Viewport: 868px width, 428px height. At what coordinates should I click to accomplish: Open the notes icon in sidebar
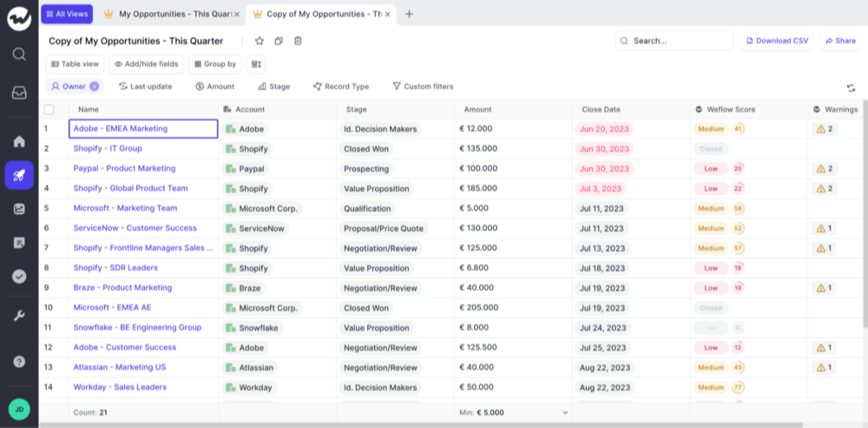19,242
